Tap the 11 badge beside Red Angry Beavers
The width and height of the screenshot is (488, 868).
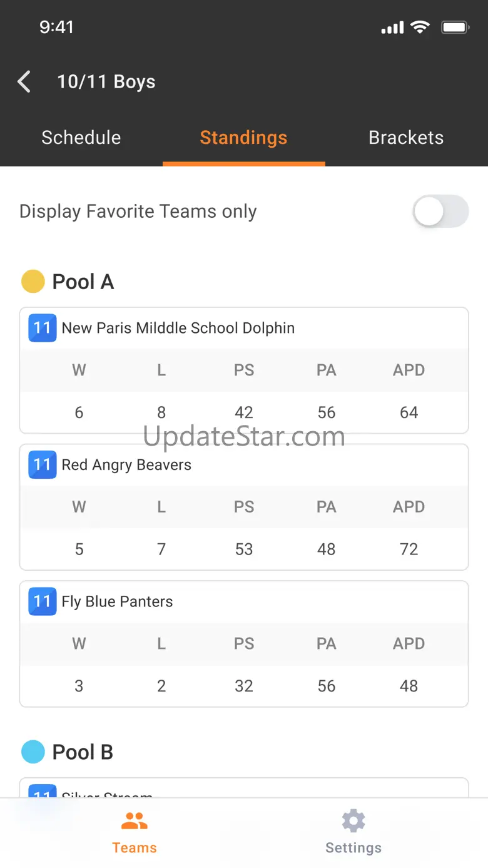pos(43,464)
